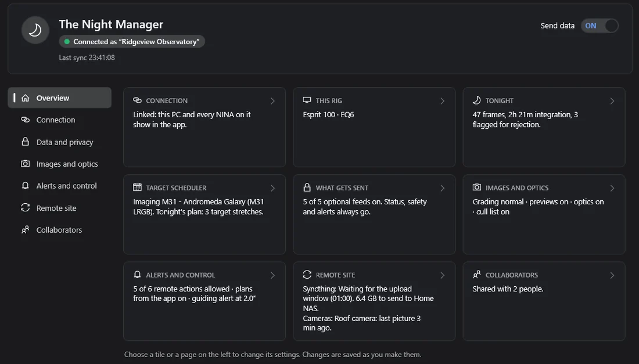Click the moon icon on Tonight tile
Screen dimensions: 639x364
[x=476, y=100]
